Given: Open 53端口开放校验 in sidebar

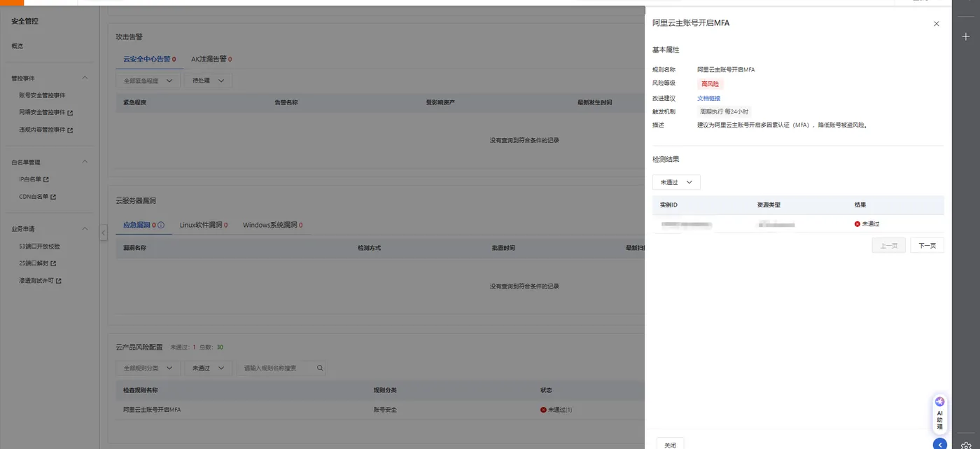Looking at the screenshot, I should 39,247.
